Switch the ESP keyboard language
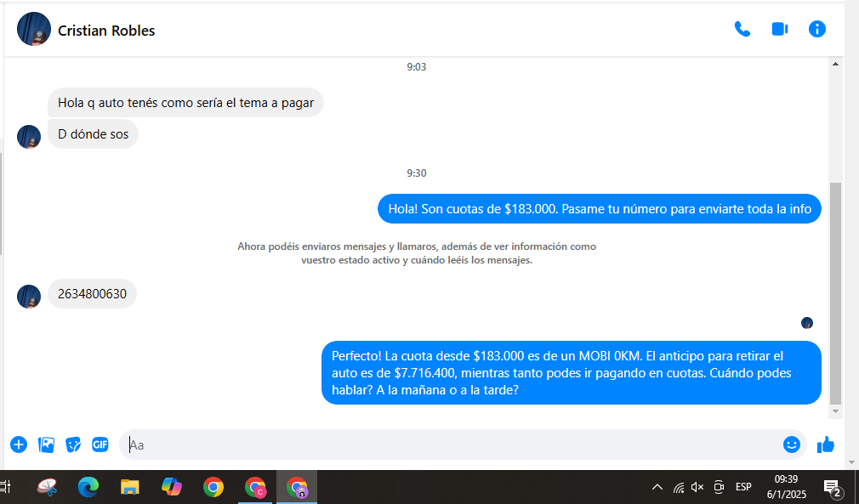859x504 pixels. [x=743, y=487]
